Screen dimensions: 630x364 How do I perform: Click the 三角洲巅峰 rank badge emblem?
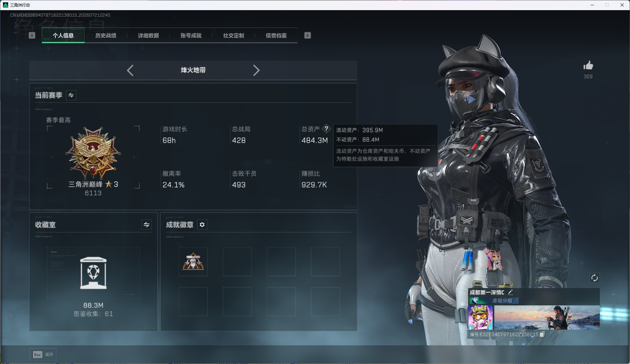pyautogui.click(x=93, y=153)
